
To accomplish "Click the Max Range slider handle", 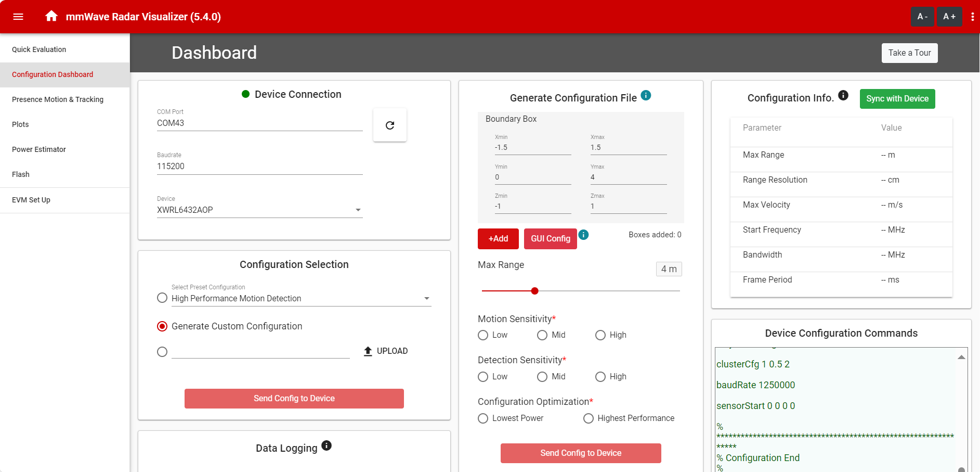I will (x=534, y=291).
